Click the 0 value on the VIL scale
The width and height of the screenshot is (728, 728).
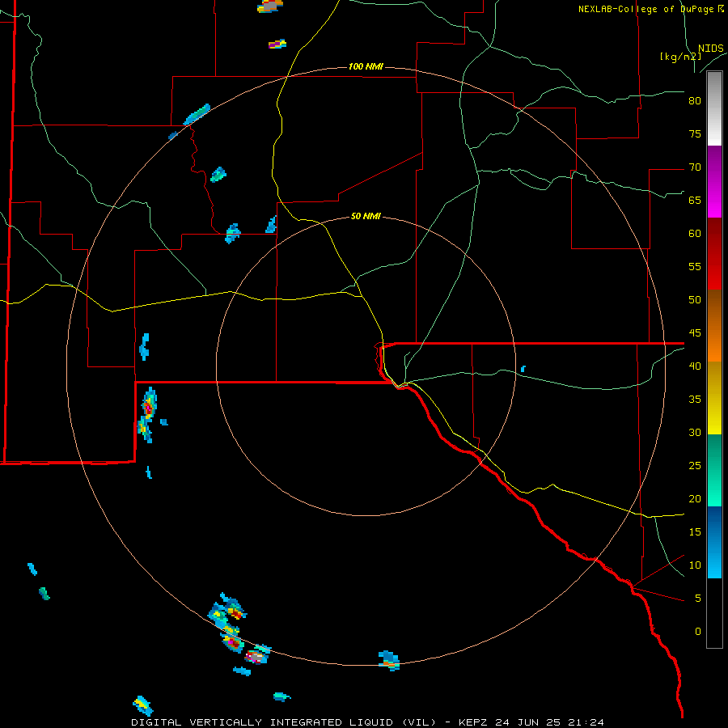[x=698, y=632]
